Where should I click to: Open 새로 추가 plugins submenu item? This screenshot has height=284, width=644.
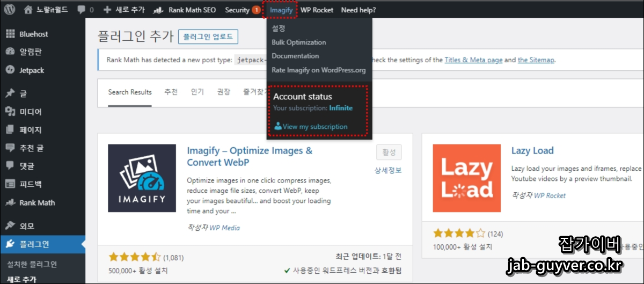coord(22,279)
